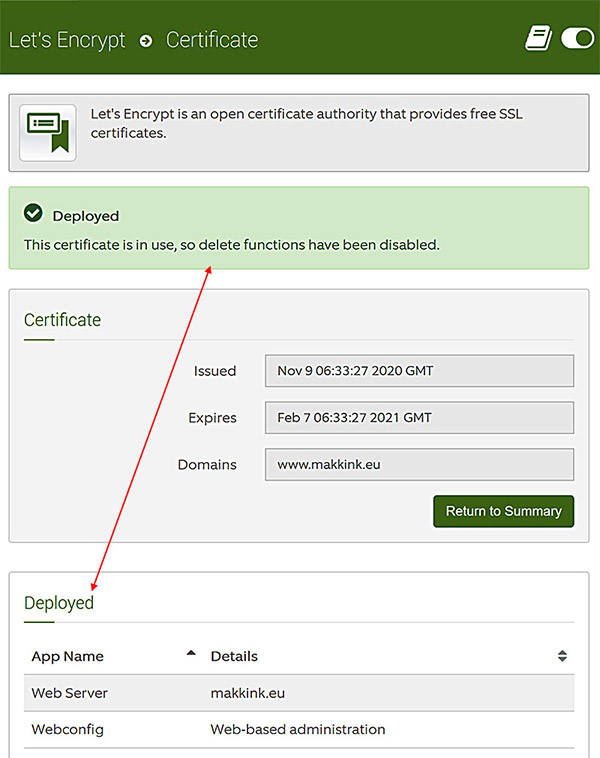The image size is (600, 758).
Task: Select the Webconfig row
Action: coord(299,729)
